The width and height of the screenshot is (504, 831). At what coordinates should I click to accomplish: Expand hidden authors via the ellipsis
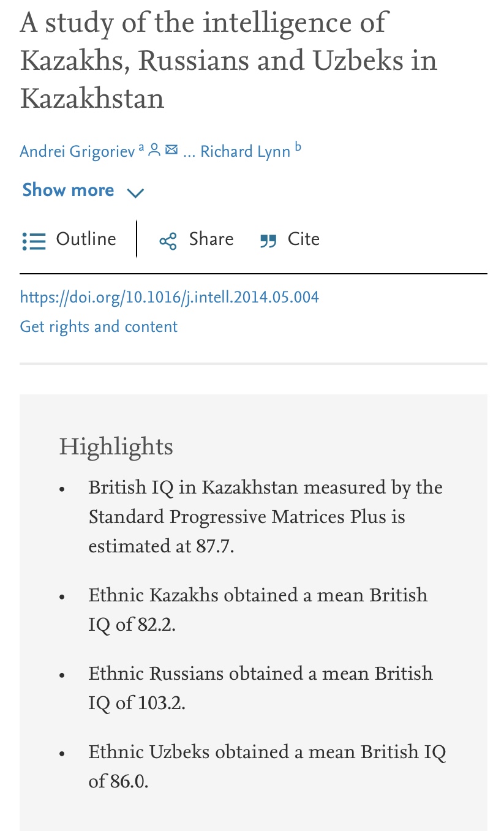point(189,152)
